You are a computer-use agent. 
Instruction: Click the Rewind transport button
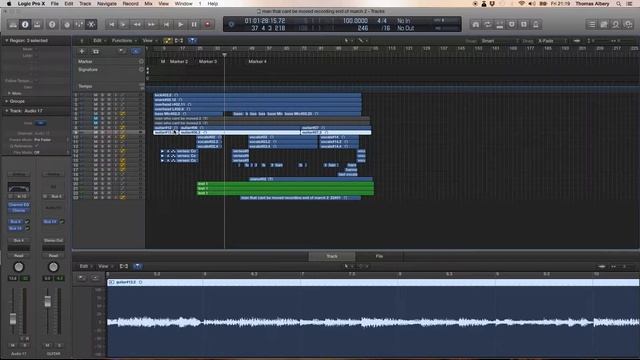pyautogui.click(x=137, y=24)
